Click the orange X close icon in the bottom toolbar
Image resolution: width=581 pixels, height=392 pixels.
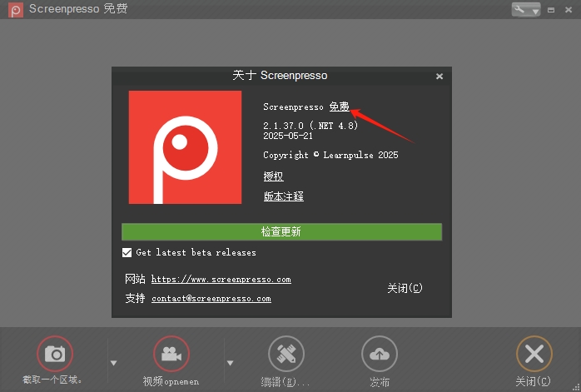tap(534, 355)
